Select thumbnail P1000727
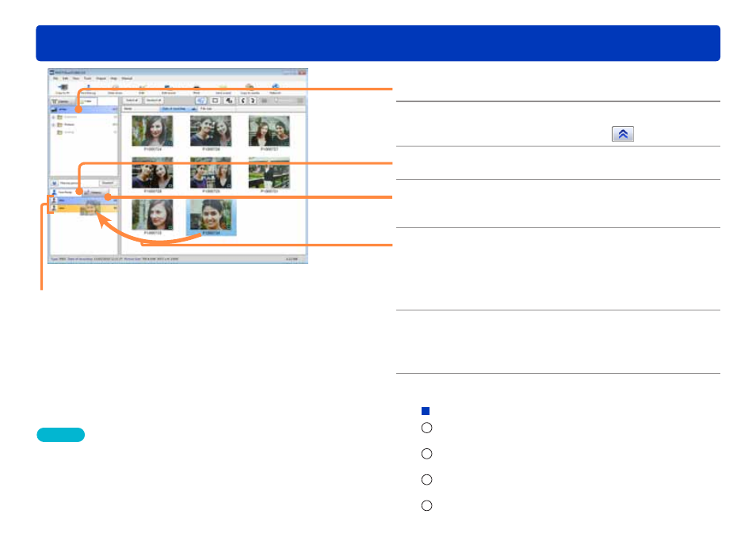756x533 pixels. 269,131
